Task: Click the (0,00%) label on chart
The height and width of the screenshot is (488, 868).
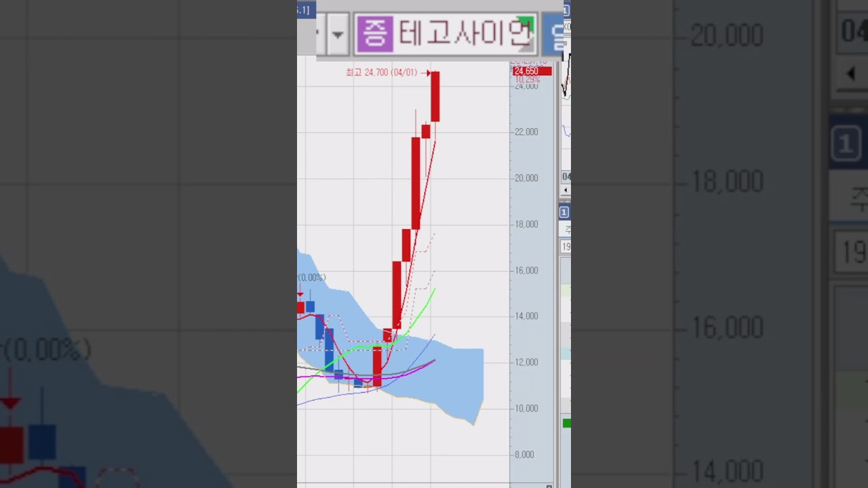Action: (x=312, y=277)
